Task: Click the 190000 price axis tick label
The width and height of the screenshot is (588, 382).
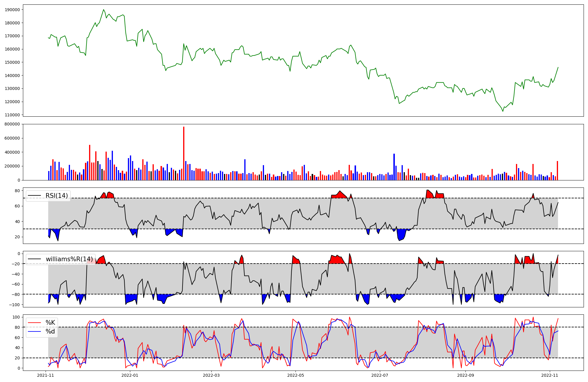Action: coord(13,10)
